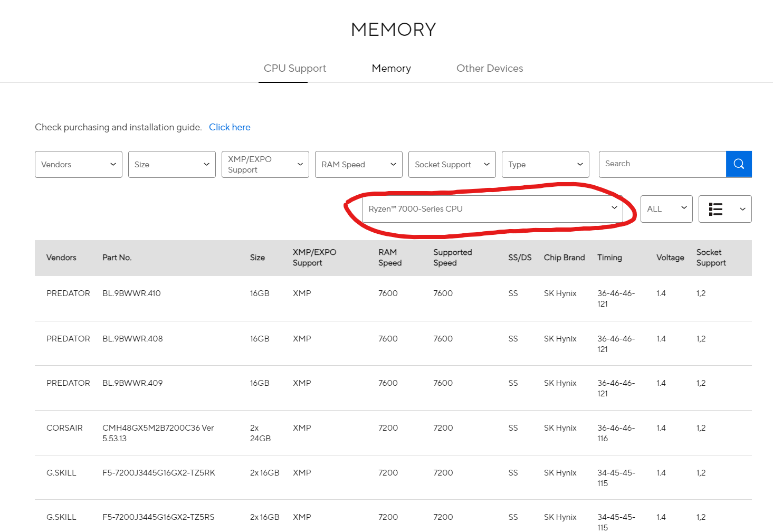This screenshot has height=532, width=773.
Task: Expand the Type filter dropdown
Action: 545,165
